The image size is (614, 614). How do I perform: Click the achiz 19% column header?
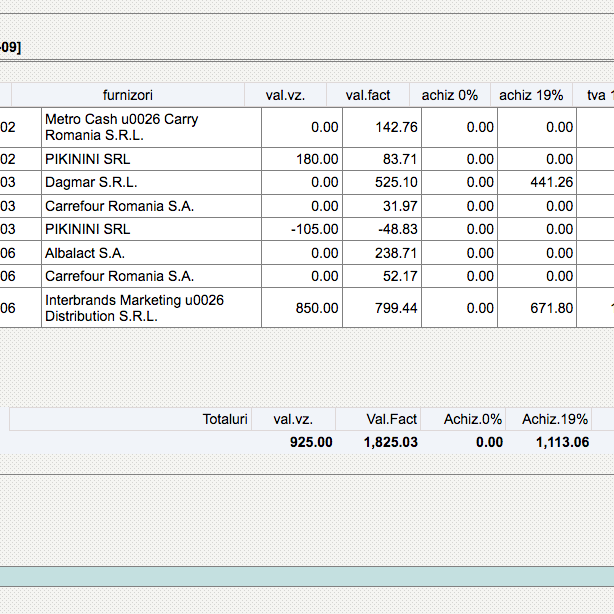click(x=530, y=95)
